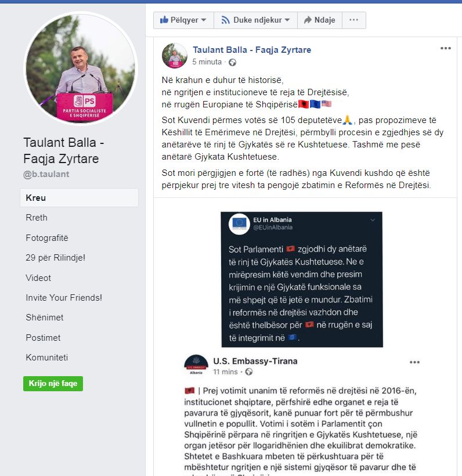
Task: Expand the Duke ndjekur dropdown arrow
Action: pyautogui.click(x=287, y=20)
